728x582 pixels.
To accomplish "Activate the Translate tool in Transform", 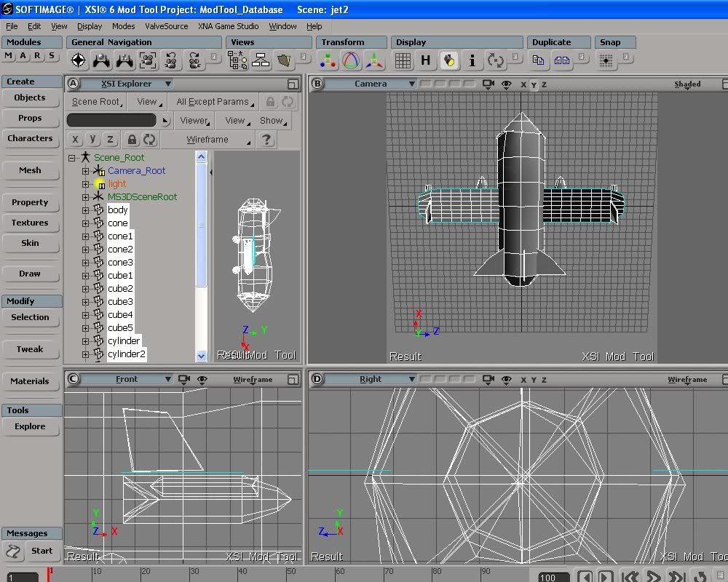I will 328,60.
